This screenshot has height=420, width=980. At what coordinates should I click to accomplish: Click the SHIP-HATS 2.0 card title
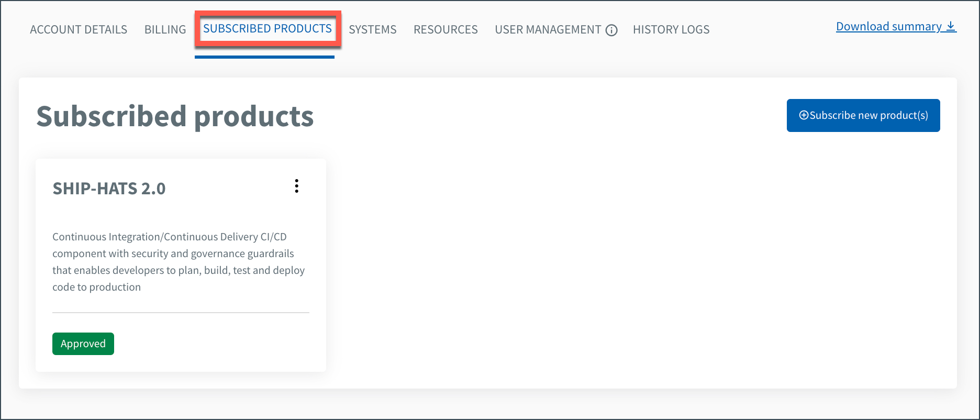pyautogui.click(x=109, y=189)
